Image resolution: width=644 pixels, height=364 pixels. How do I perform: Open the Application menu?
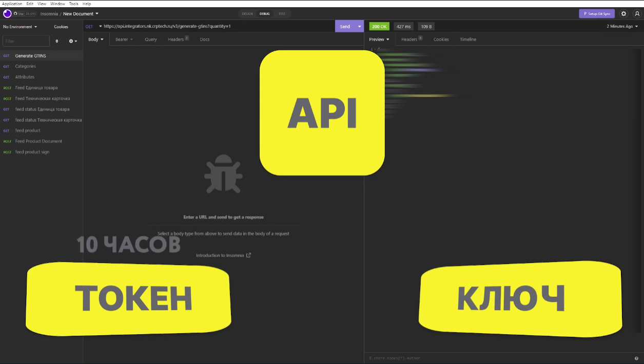[x=12, y=4]
